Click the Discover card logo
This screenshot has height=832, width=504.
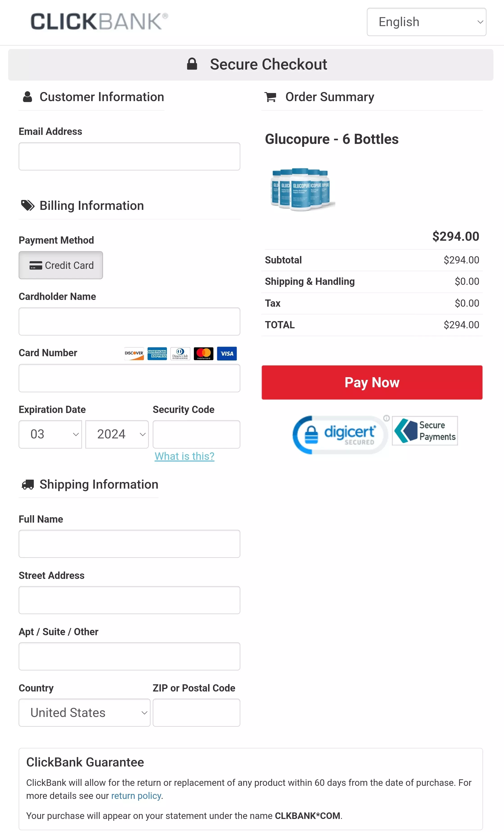coord(134,354)
